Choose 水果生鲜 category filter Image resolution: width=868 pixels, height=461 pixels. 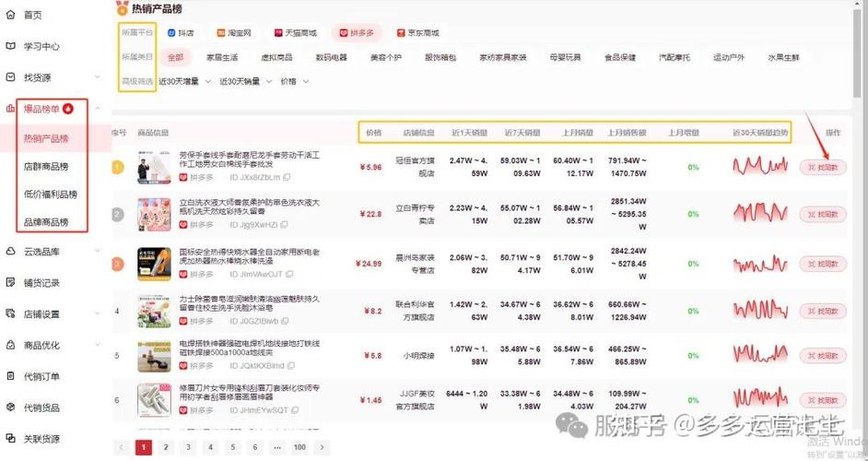[x=783, y=57]
